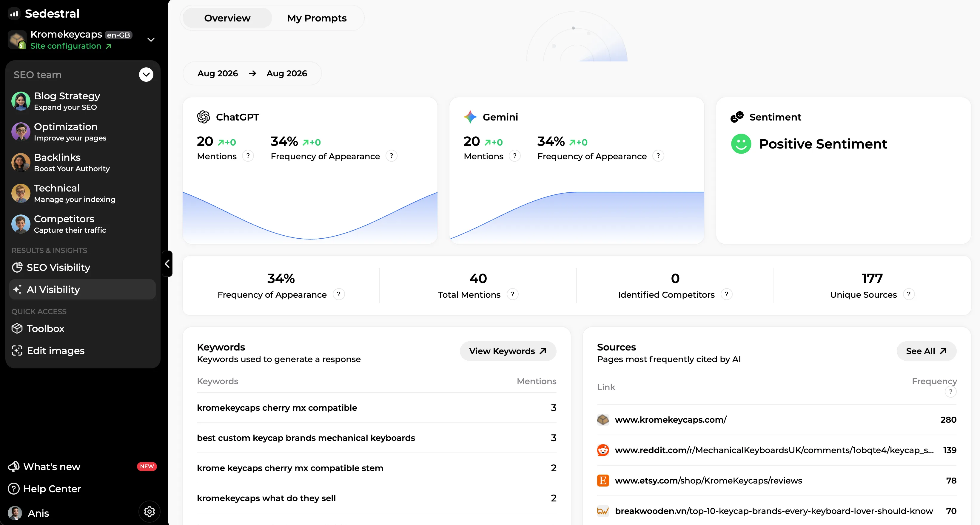Open Gemini Frequency of Appearance help icon

[x=658, y=156]
